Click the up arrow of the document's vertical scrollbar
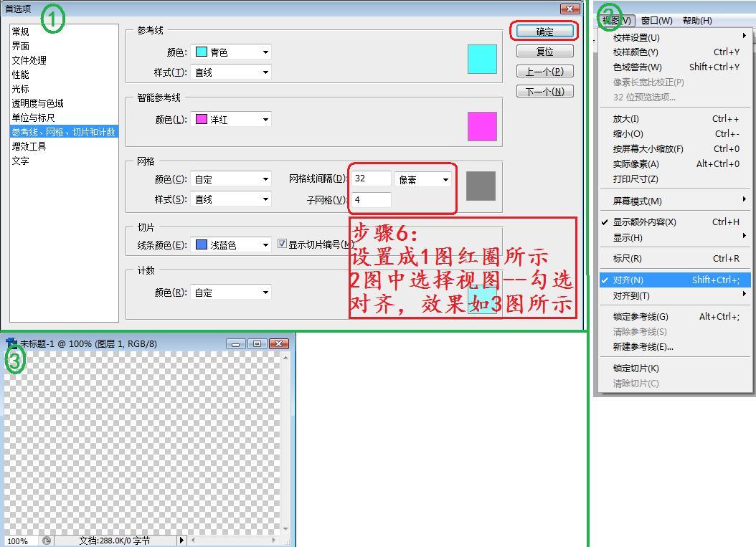The width and height of the screenshot is (756, 547). coord(286,358)
